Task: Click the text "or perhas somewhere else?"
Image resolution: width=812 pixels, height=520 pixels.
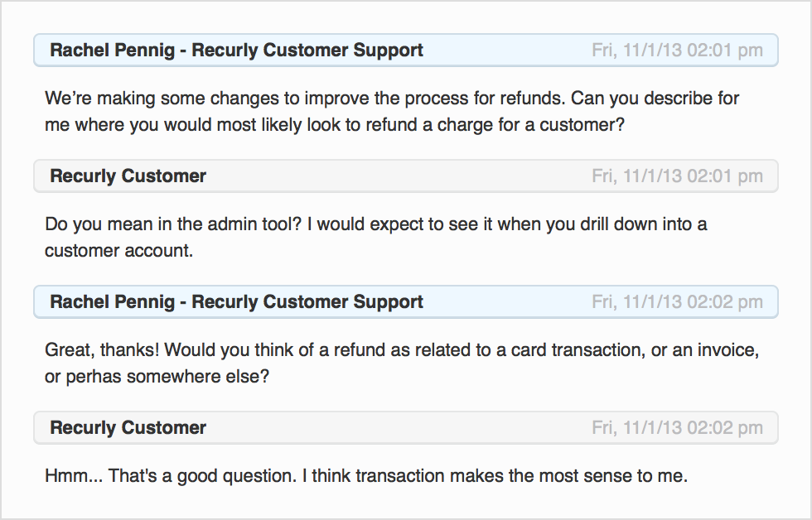Action: click(157, 376)
